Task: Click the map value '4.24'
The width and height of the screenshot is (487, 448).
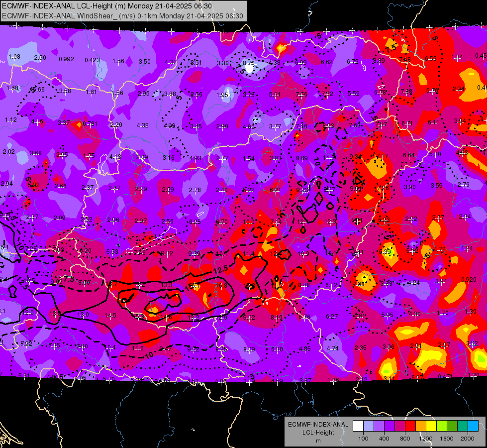Action: point(414,283)
